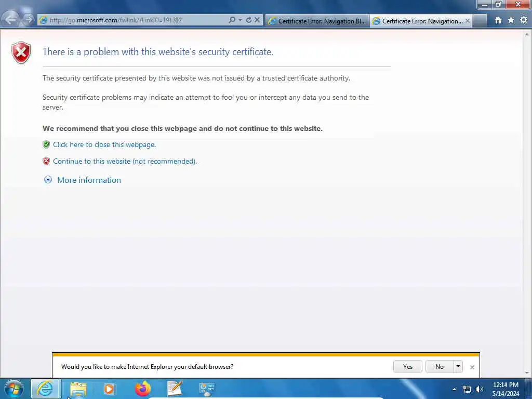Click bold recommendation text about closing webpage
The height and width of the screenshot is (399, 532).
182,129
